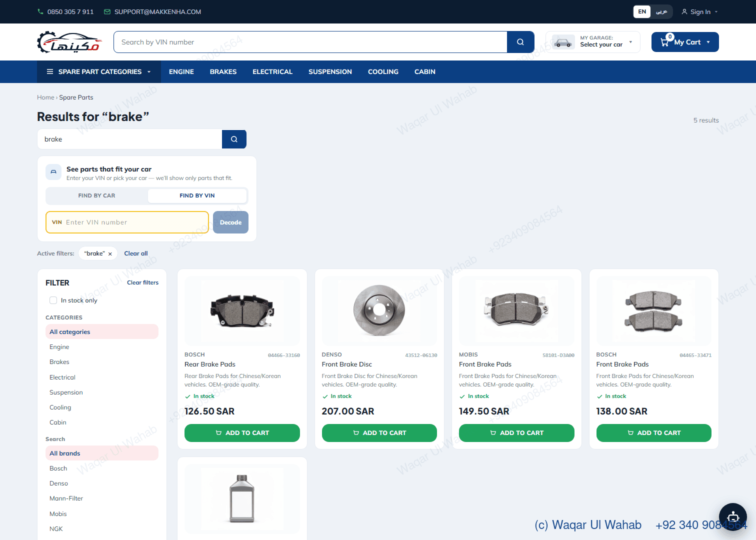Click the envelope icon beside the support email

coord(107,11)
